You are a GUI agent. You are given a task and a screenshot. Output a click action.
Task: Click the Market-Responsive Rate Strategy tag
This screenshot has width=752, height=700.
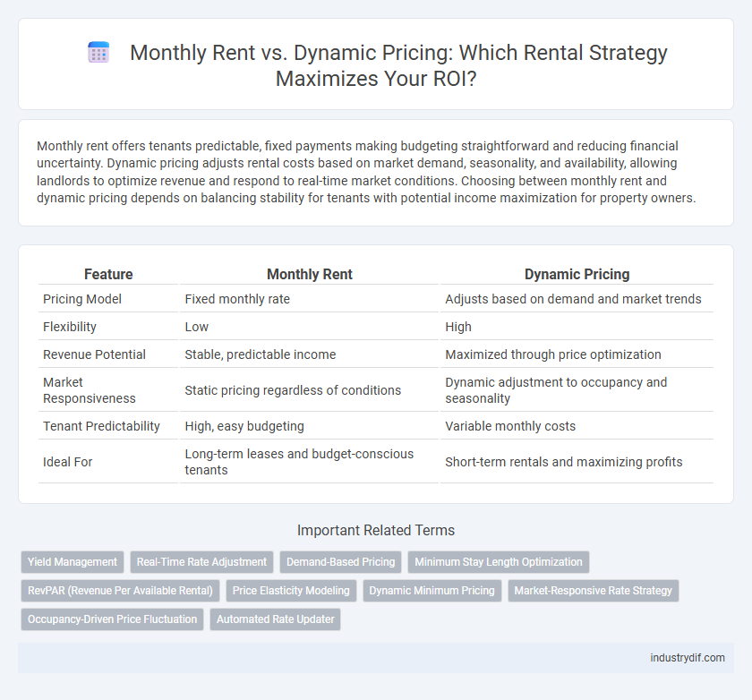[594, 591]
